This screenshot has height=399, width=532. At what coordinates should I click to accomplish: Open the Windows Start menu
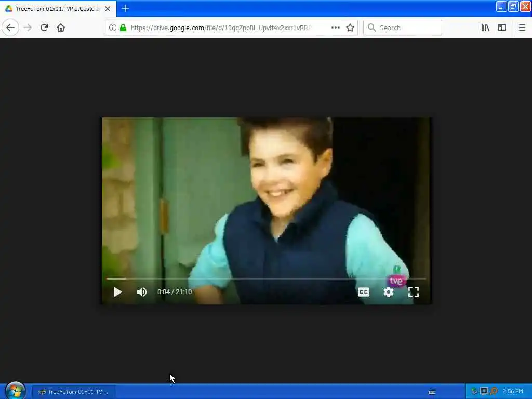(x=15, y=391)
